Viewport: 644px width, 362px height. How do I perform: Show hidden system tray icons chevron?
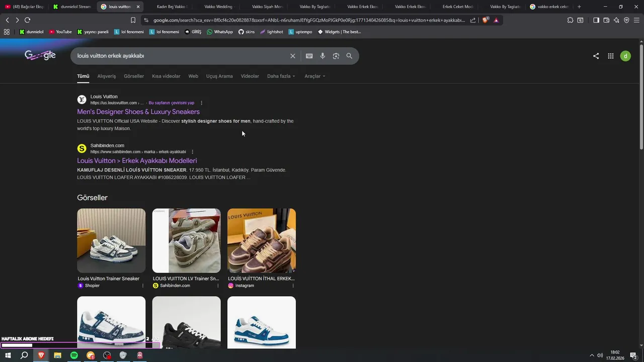(591, 355)
